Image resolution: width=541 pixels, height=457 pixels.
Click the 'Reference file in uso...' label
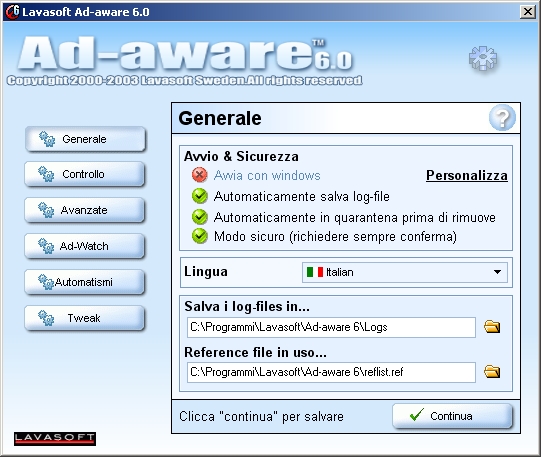click(x=255, y=352)
